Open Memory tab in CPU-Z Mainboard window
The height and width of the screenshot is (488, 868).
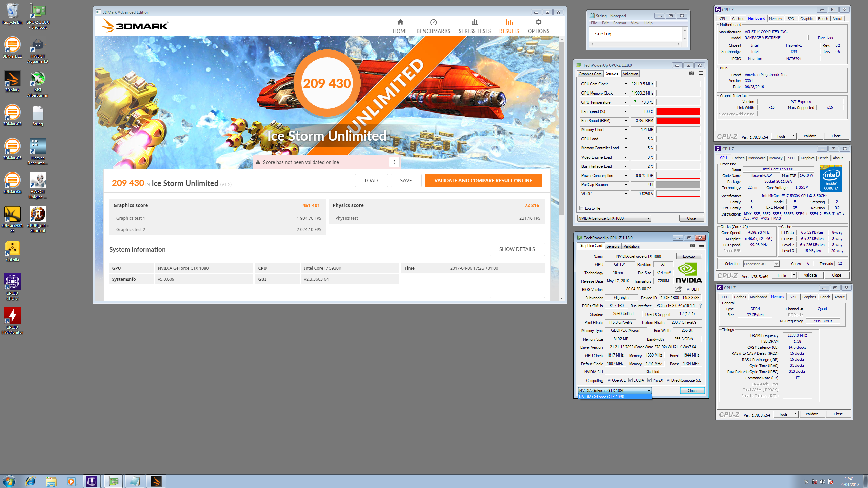(775, 19)
